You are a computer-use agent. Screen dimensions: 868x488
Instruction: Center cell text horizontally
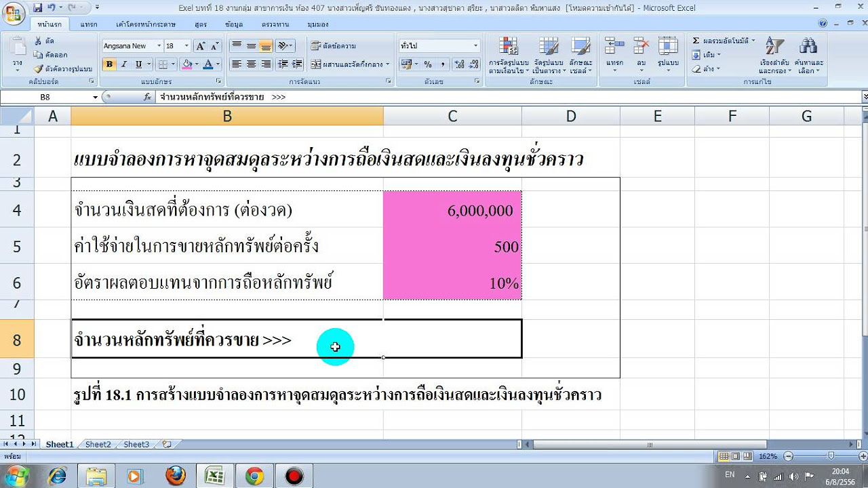(x=251, y=64)
